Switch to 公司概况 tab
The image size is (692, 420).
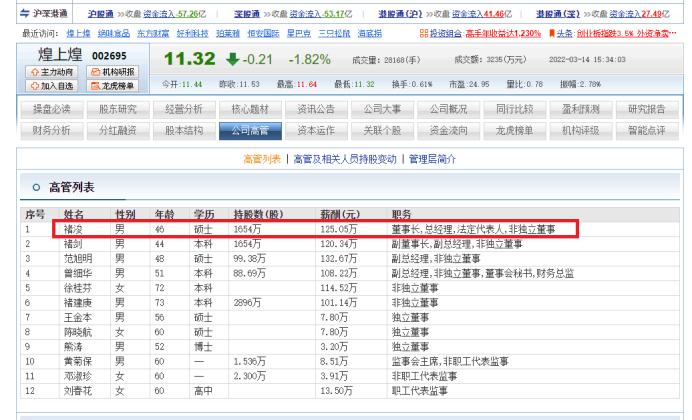(x=449, y=109)
